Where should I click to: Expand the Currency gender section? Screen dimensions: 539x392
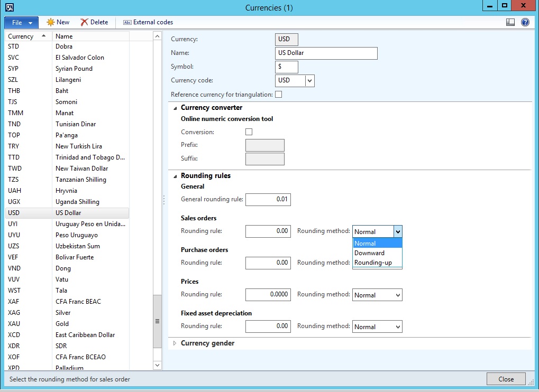point(176,343)
